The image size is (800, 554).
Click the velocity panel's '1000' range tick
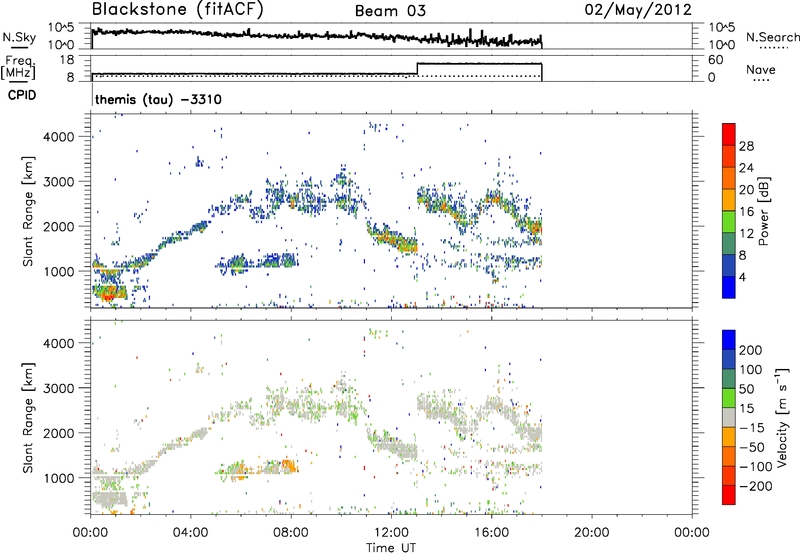tap(59, 478)
